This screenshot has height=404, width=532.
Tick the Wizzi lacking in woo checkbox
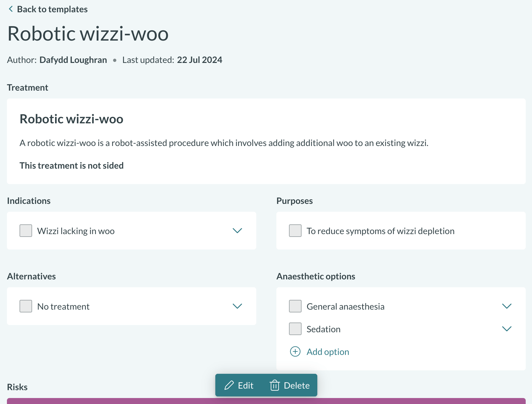tap(26, 231)
